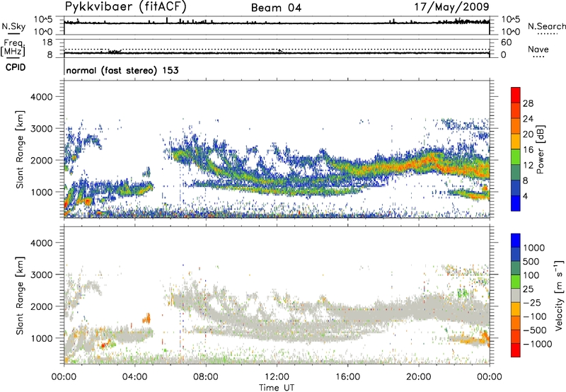
Task: Click the light green 12-16 dB Power swatch
Action: [516, 156]
